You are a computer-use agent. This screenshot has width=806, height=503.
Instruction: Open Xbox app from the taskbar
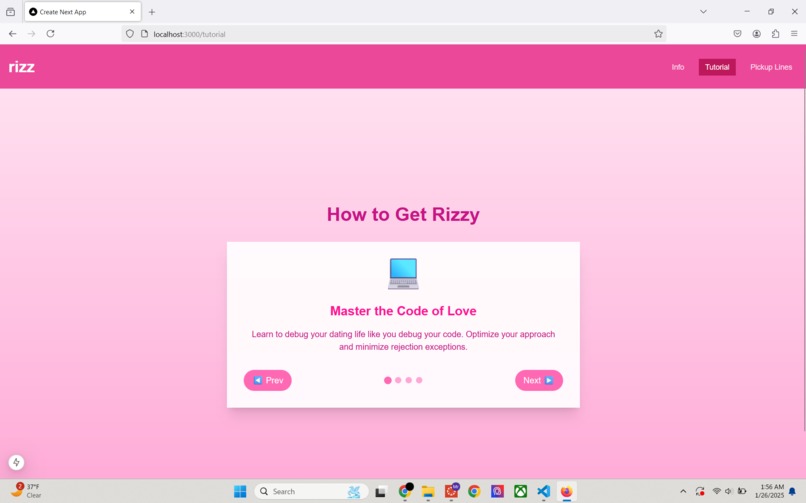520,492
